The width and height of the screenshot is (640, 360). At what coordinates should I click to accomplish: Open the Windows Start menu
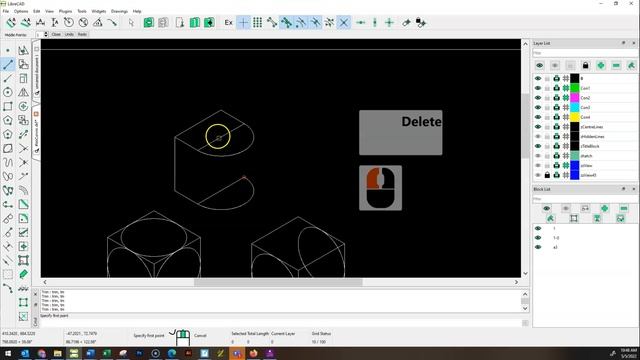pyautogui.click(x=8, y=353)
